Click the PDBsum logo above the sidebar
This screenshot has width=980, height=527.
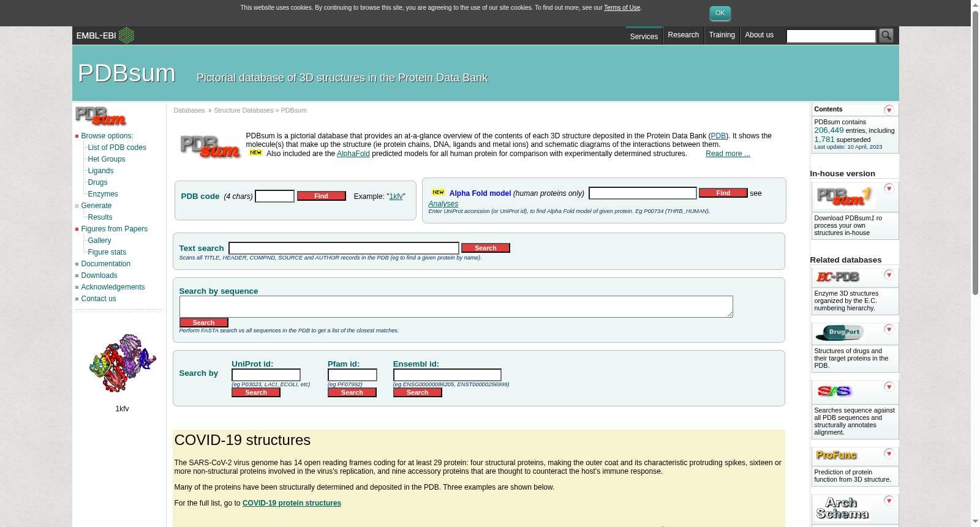101,116
